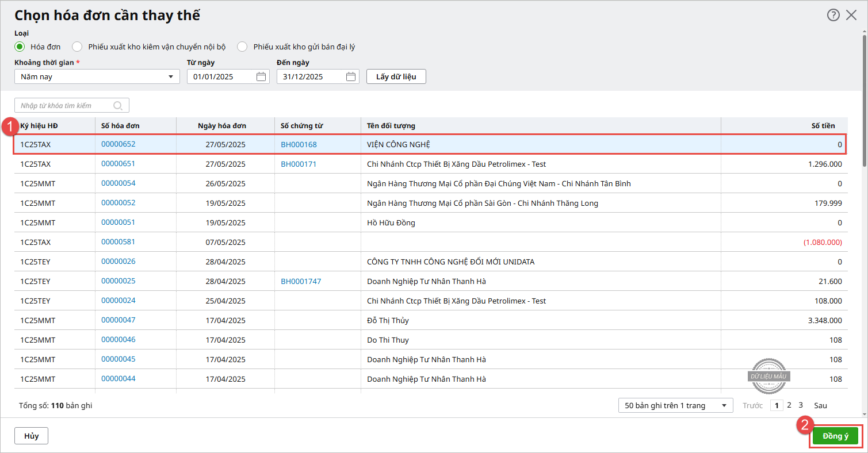This screenshot has height=453, width=868.
Task: Open invoice number 00000045
Action: [x=118, y=359]
